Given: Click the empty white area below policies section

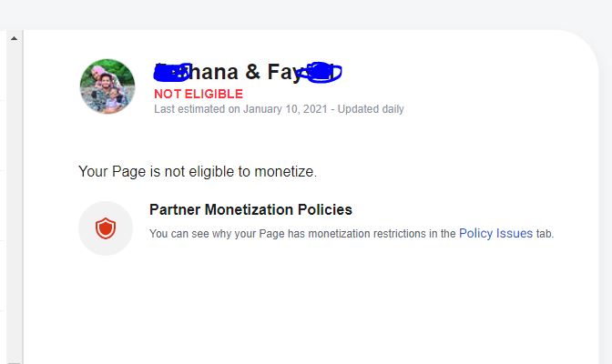Looking at the screenshot, I should point(309,308).
